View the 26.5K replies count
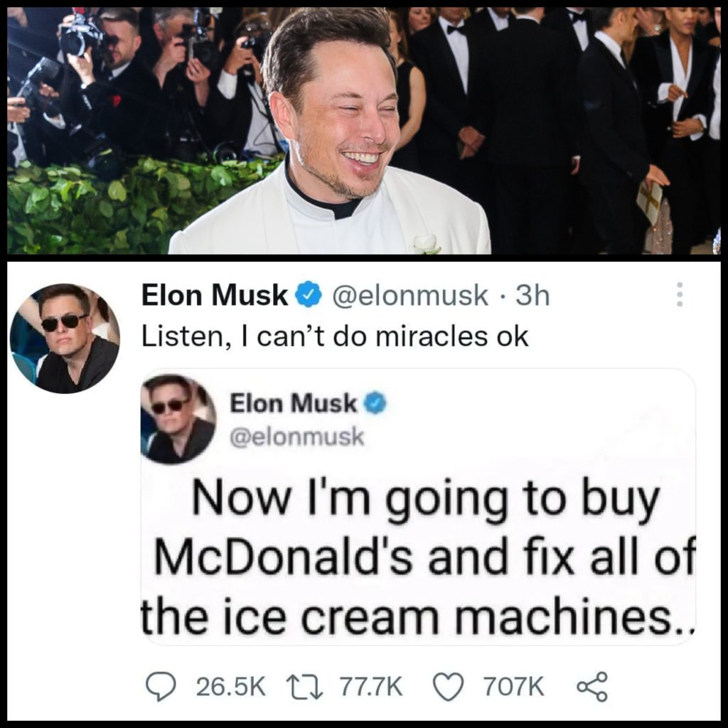This screenshot has width=728, height=728. pos(231,687)
